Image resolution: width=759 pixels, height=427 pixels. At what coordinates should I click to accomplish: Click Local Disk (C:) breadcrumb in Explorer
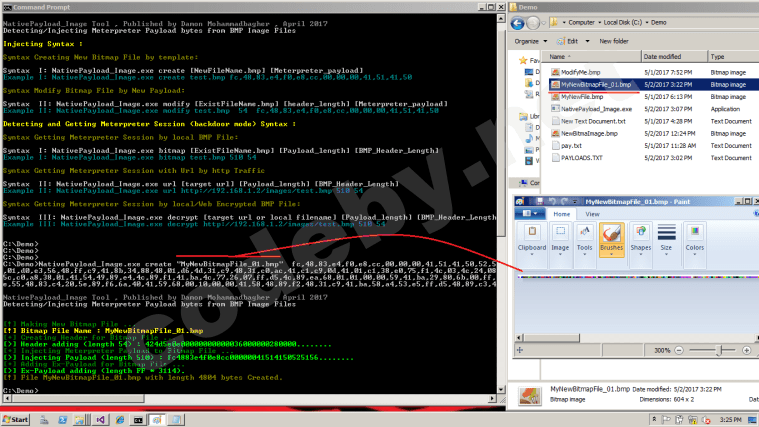(622, 22)
